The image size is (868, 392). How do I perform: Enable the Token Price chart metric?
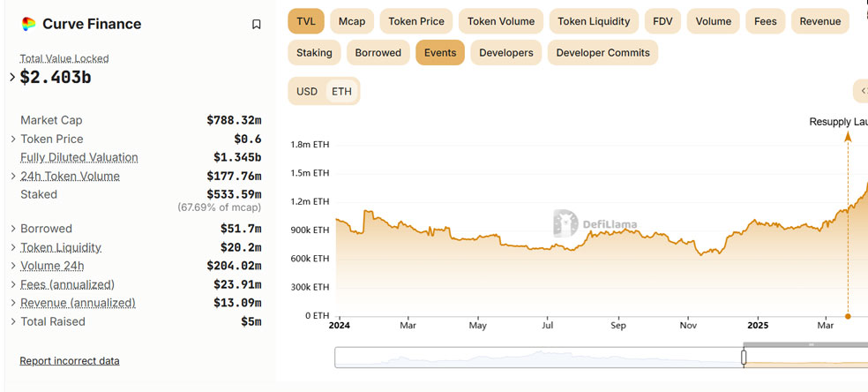(416, 21)
